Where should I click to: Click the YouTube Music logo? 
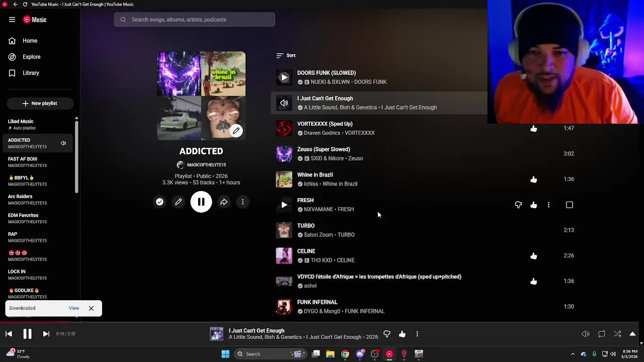tap(35, 20)
